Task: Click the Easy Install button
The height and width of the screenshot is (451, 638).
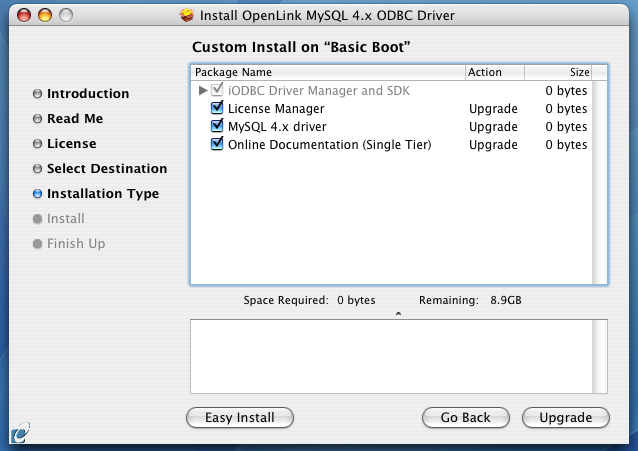Action: click(240, 418)
